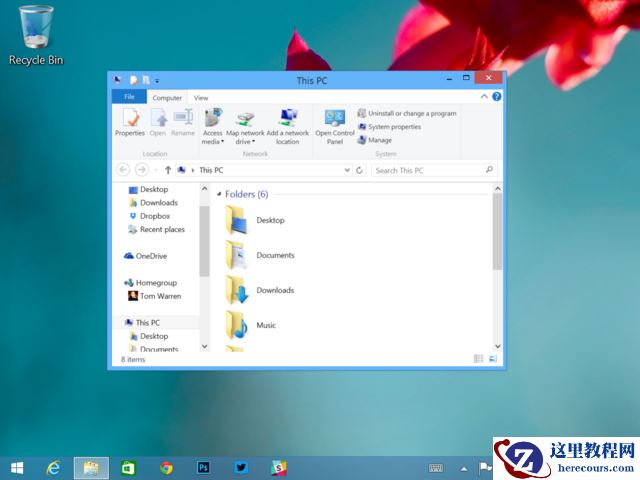Click navigation pane scroll down arrow

click(204, 347)
